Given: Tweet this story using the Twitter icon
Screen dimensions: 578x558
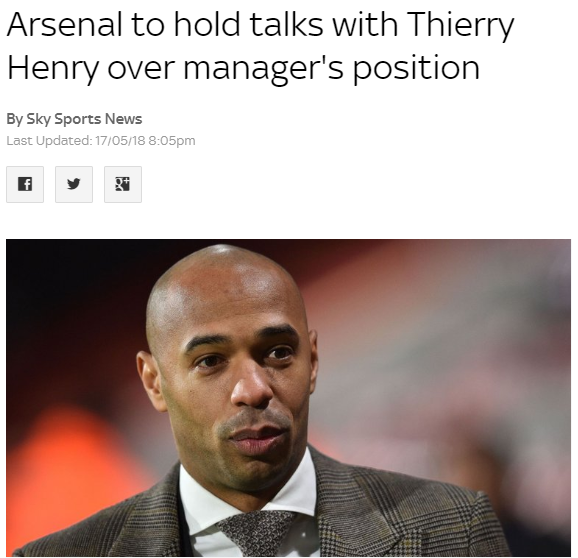Looking at the screenshot, I should coord(74,184).
